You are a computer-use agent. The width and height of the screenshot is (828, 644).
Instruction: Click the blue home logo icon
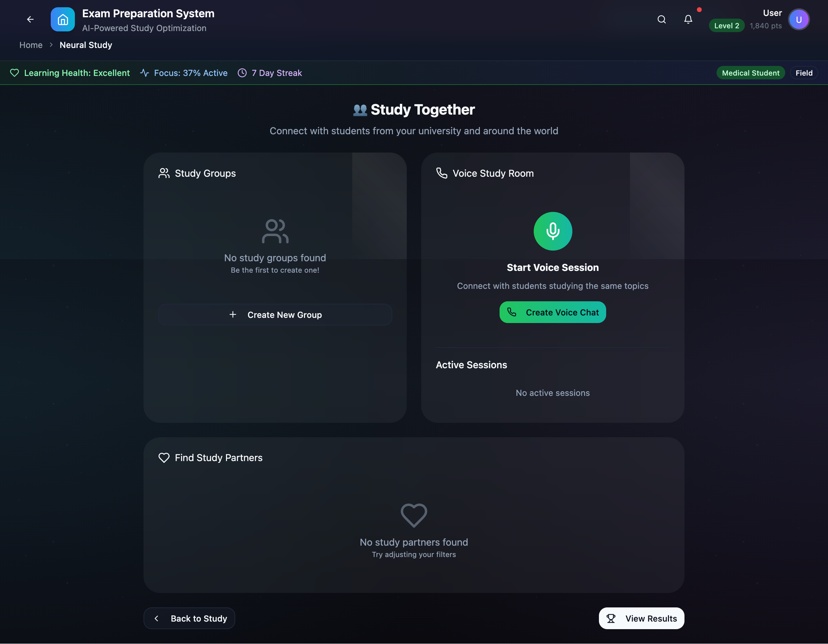(x=62, y=19)
